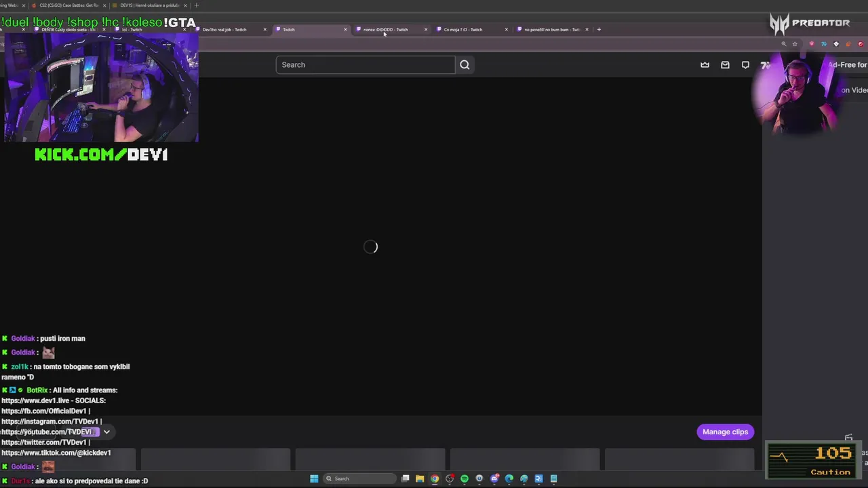
Task: Click the Manage clips button
Action: [x=725, y=432]
